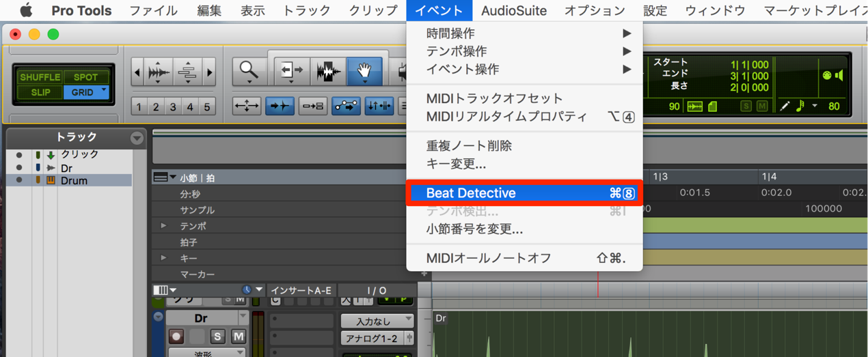Enable SPOT edit mode
The height and width of the screenshot is (357, 868).
[86, 77]
